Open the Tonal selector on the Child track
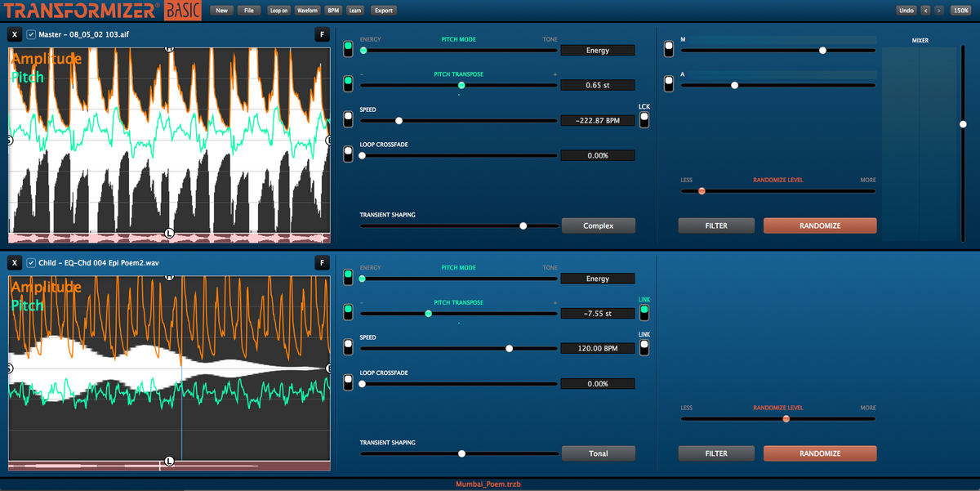The image size is (980, 491). tap(598, 453)
